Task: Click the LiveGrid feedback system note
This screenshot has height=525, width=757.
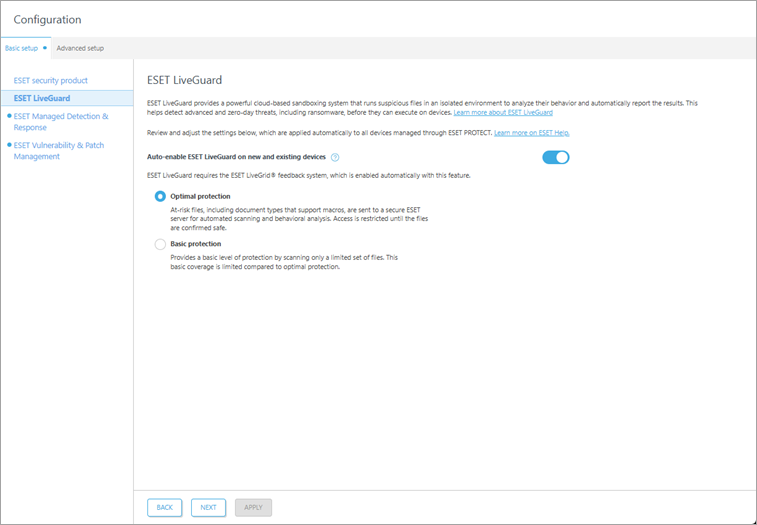Action: 309,176
